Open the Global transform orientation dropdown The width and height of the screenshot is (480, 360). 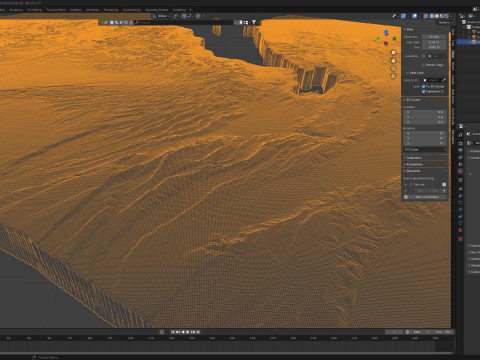pyautogui.click(x=162, y=16)
